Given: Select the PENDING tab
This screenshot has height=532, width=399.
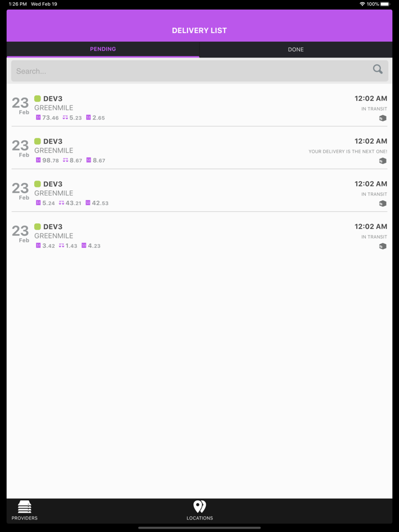Looking at the screenshot, I should (103, 49).
